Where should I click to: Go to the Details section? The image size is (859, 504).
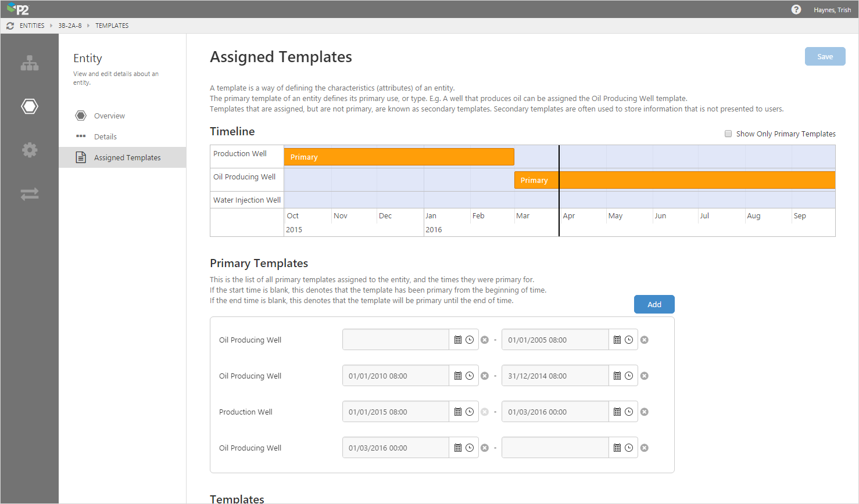[105, 136]
